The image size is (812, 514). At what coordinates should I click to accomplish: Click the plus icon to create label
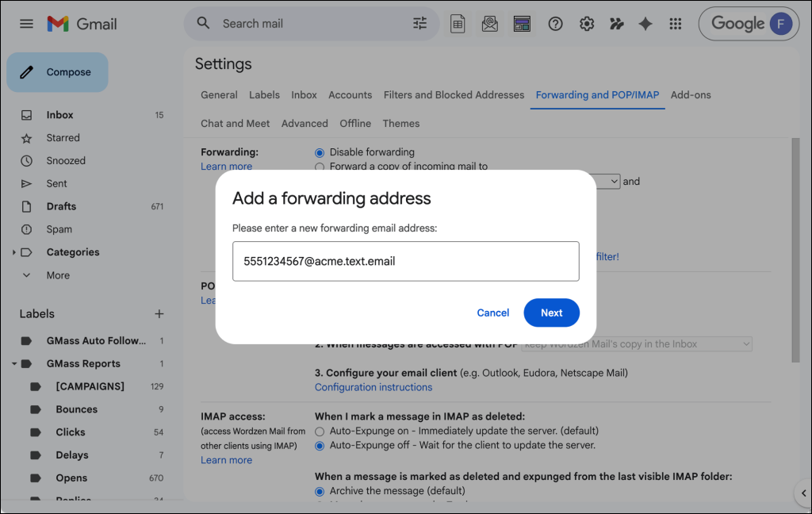click(159, 314)
